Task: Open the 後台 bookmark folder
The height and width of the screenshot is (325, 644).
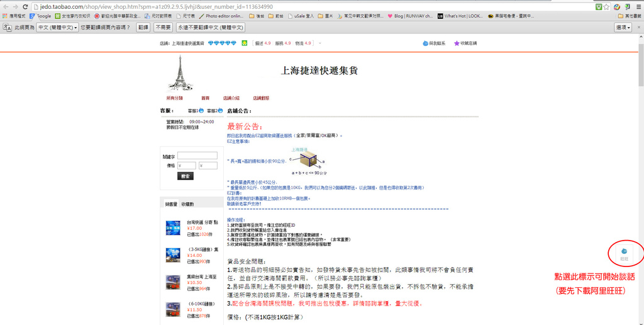Action: (x=257, y=16)
